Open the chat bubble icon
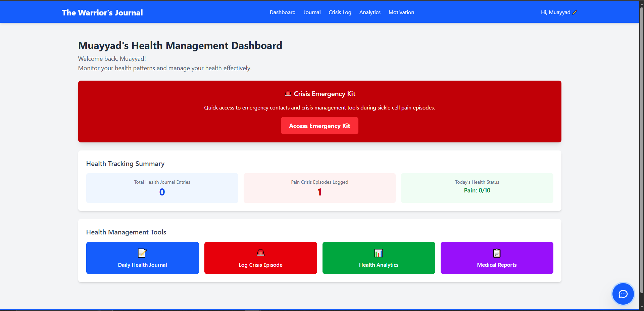644x311 pixels. coord(623,294)
